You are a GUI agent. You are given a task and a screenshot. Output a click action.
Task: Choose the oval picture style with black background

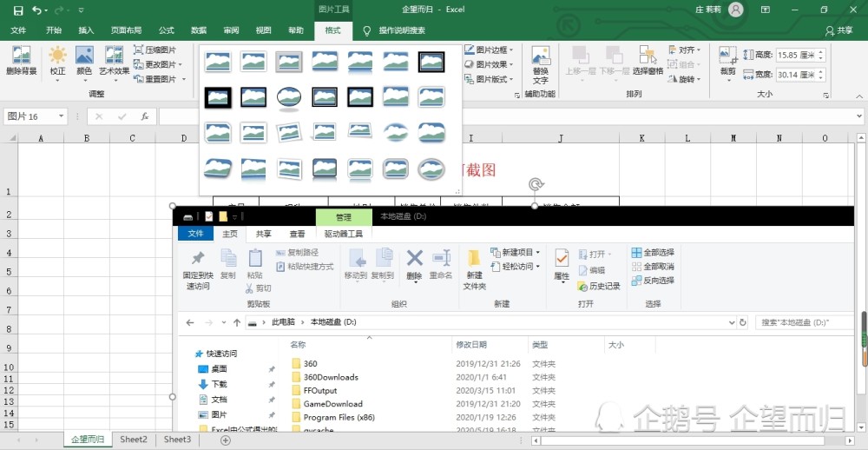(289, 97)
